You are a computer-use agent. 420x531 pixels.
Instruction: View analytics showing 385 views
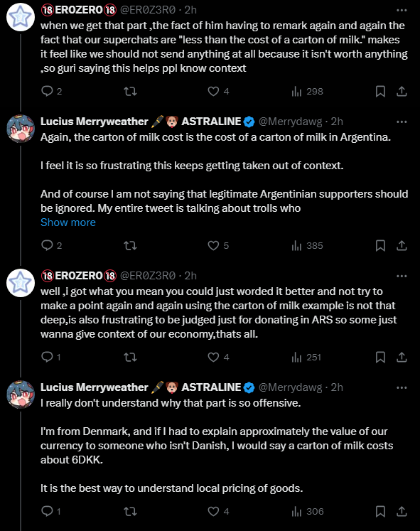pos(307,245)
